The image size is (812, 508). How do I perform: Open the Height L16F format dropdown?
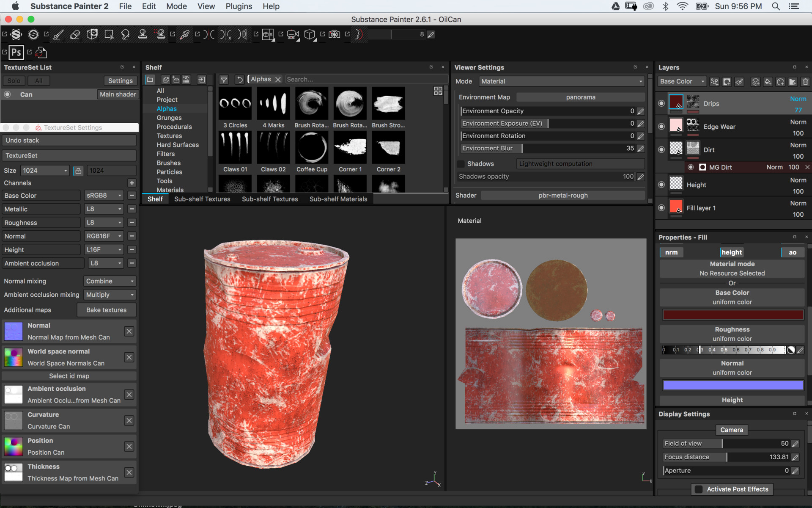pos(104,250)
